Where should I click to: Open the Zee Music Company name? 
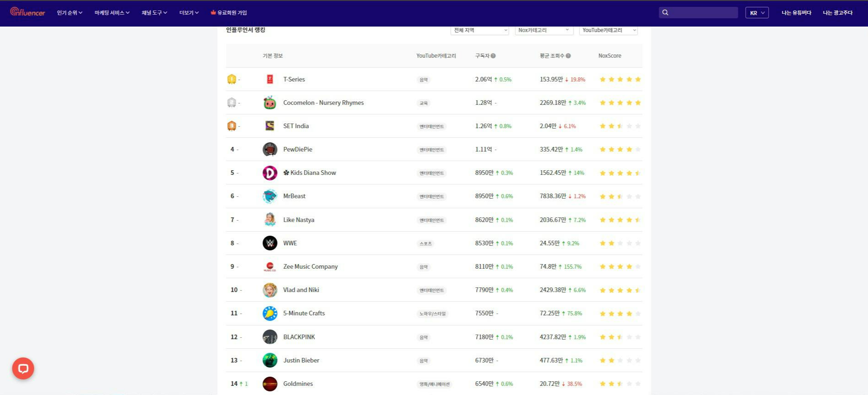311,266
